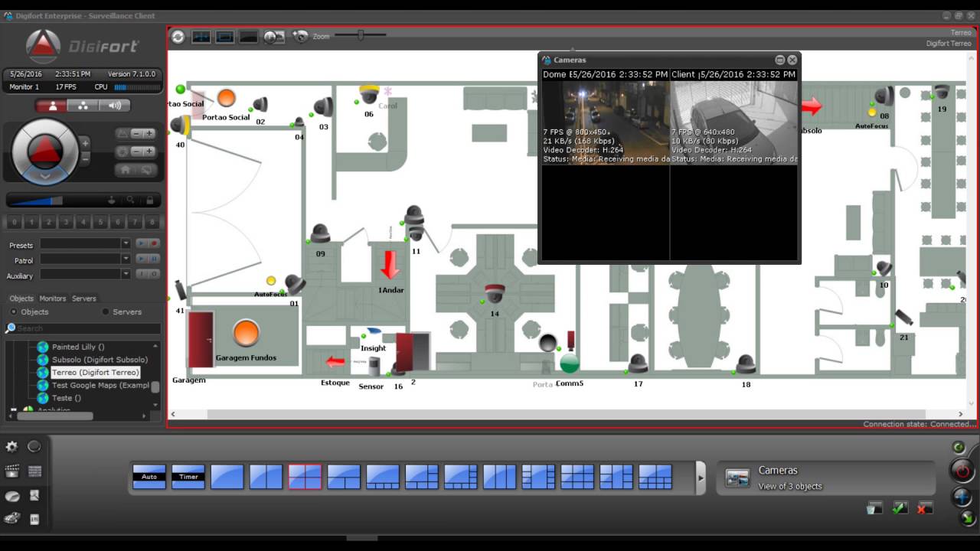Click the 1Andar red down arrow link
This screenshot has height=551, width=980.
click(x=390, y=264)
